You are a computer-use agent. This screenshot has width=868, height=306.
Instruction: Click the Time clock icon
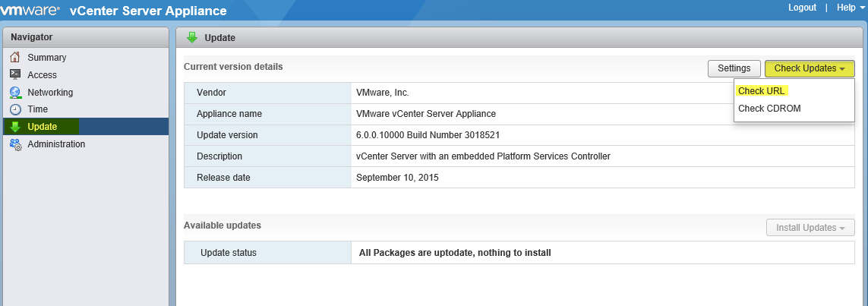coord(15,109)
